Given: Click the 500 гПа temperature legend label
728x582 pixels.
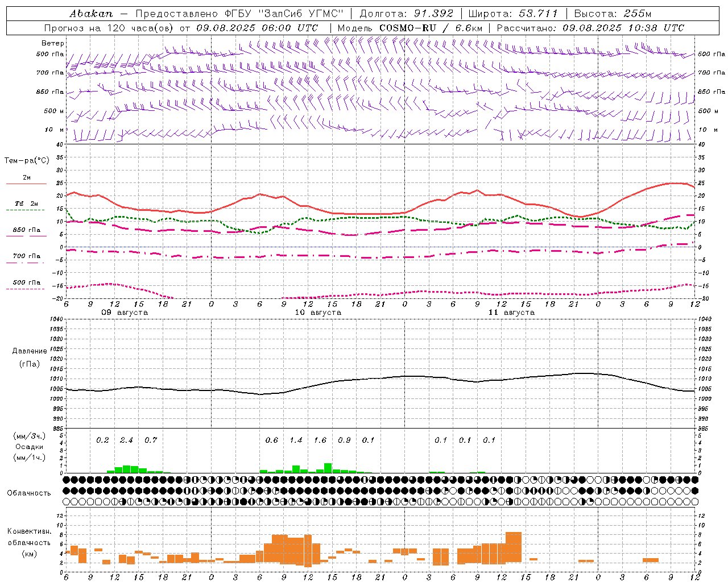Looking at the screenshot, I should 27,282.
